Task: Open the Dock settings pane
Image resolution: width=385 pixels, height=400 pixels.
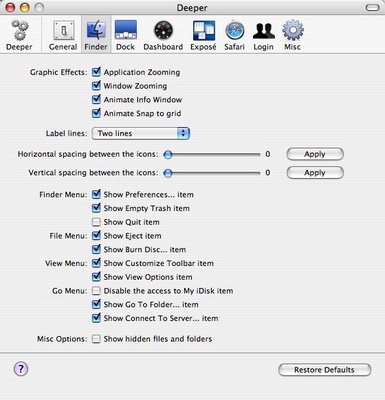Action: coord(125,35)
